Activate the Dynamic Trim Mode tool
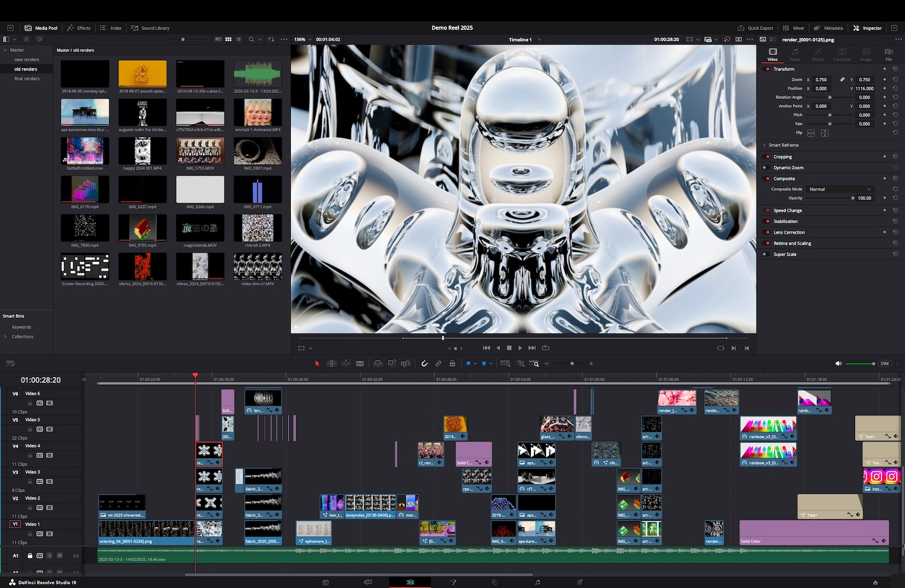905x588 pixels. (x=346, y=364)
